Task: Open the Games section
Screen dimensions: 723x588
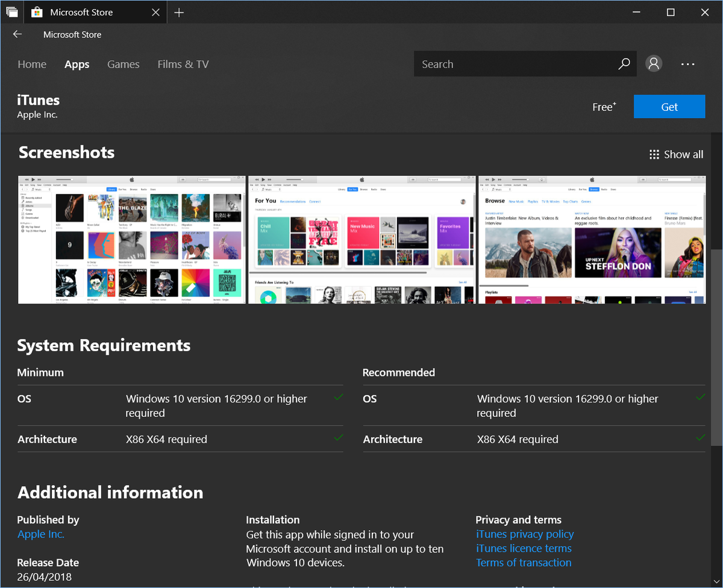Action: pyautogui.click(x=124, y=64)
